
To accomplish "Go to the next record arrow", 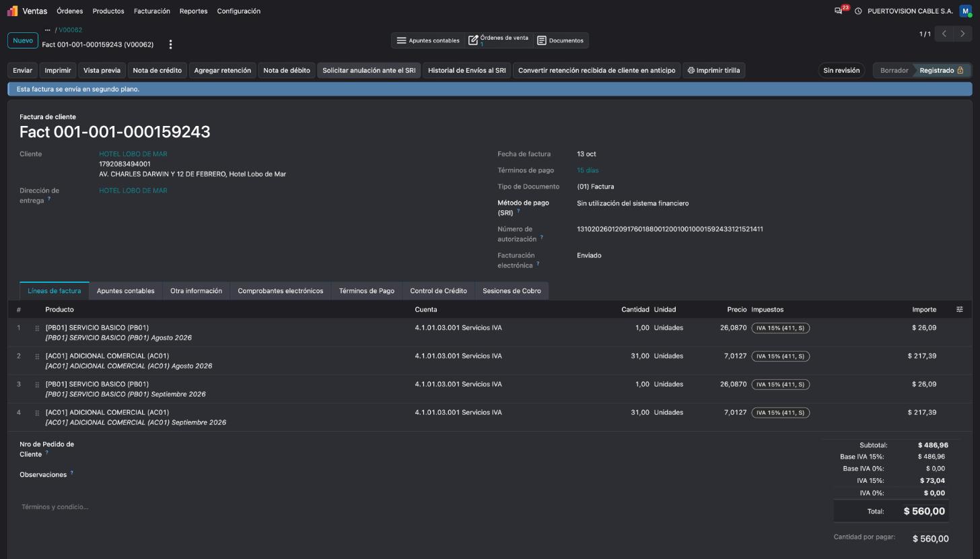I will (x=963, y=34).
